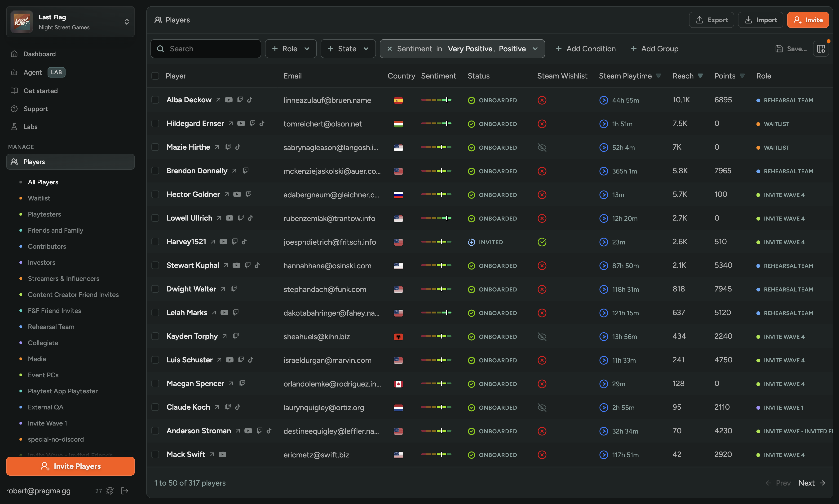Click Add Group

pos(654,48)
